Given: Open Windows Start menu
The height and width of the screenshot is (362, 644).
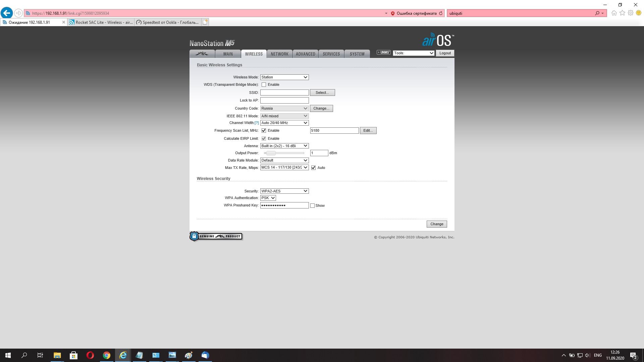Looking at the screenshot, I should coord(8,355).
